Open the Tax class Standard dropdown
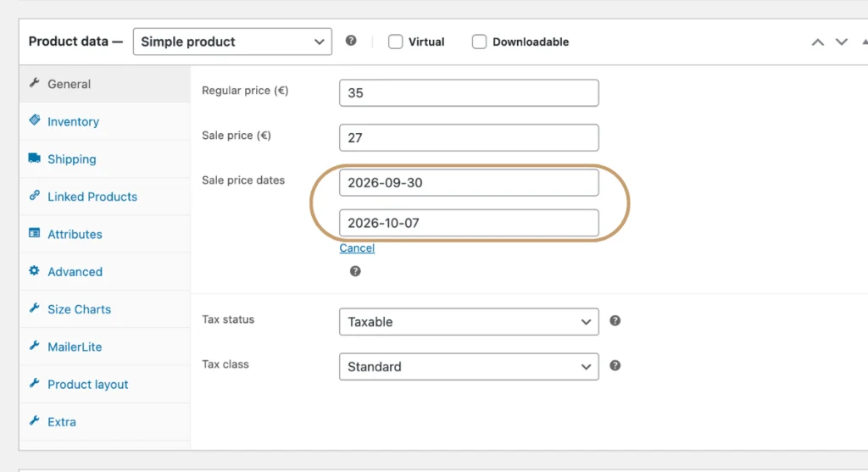868x472 pixels. coord(469,366)
